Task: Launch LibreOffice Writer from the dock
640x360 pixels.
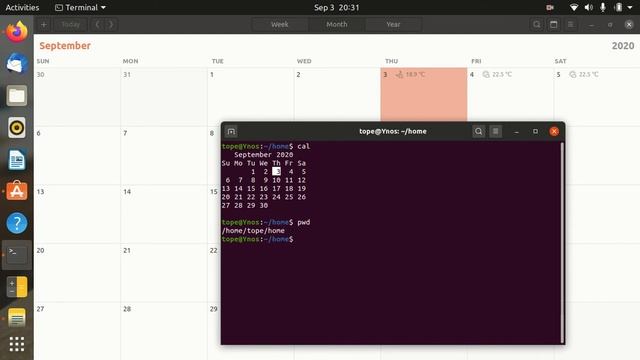Action: click(17, 160)
